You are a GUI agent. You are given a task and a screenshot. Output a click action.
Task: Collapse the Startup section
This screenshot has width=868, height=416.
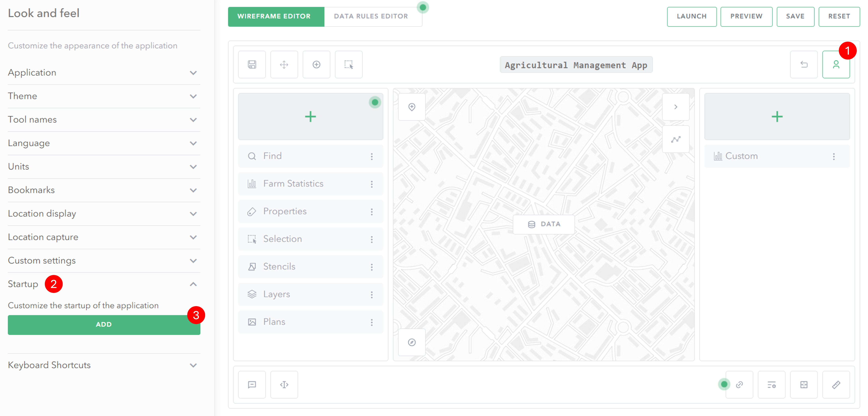pyautogui.click(x=104, y=284)
